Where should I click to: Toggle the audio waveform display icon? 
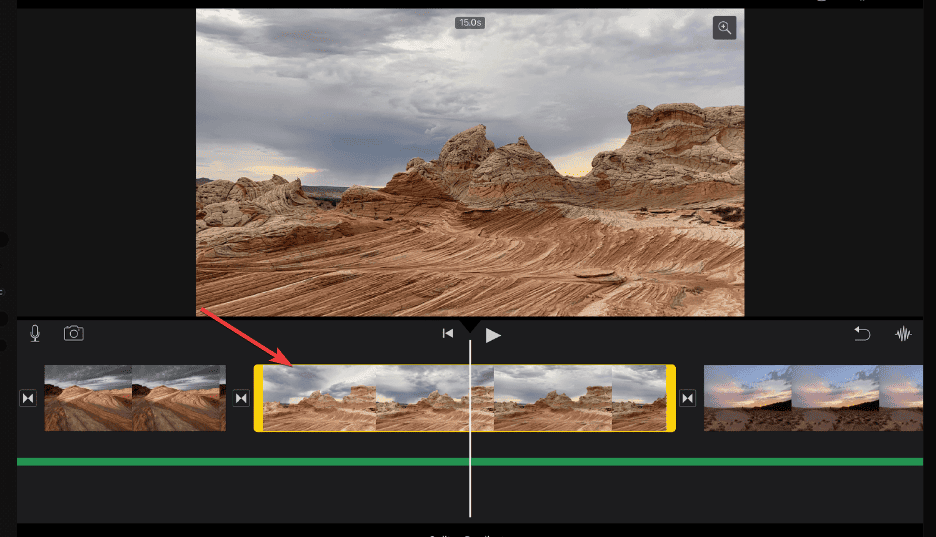pos(904,334)
